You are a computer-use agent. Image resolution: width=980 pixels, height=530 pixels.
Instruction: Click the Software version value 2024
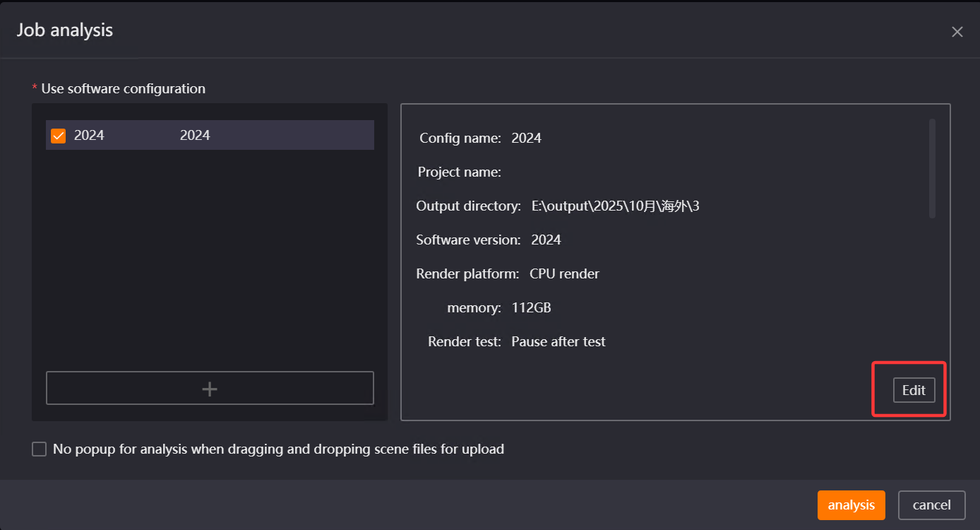pos(546,240)
